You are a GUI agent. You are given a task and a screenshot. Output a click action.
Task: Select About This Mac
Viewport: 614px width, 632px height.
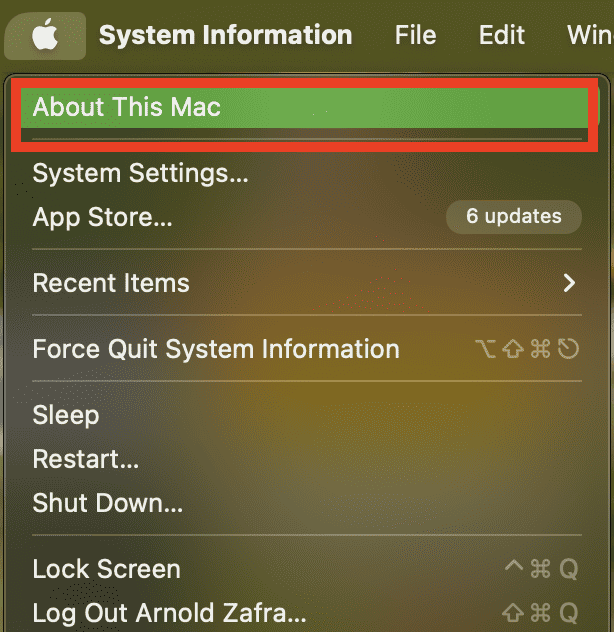tap(127, 107)
